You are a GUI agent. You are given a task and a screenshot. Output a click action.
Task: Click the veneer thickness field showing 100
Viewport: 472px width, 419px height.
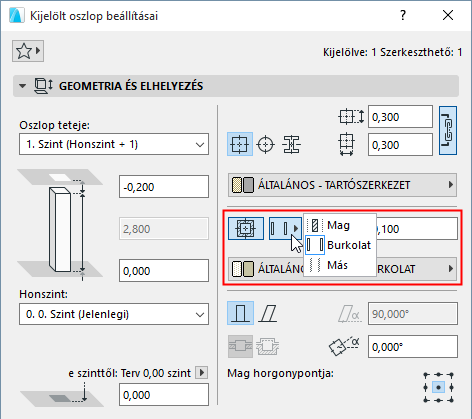tap(417, 229)
